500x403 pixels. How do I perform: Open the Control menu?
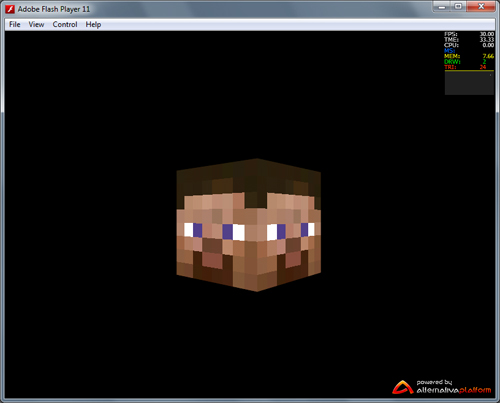pyautogui.click(x=65, y=24)
